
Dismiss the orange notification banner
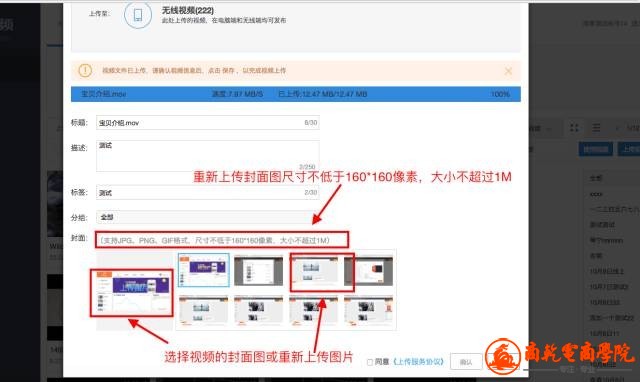508,71
